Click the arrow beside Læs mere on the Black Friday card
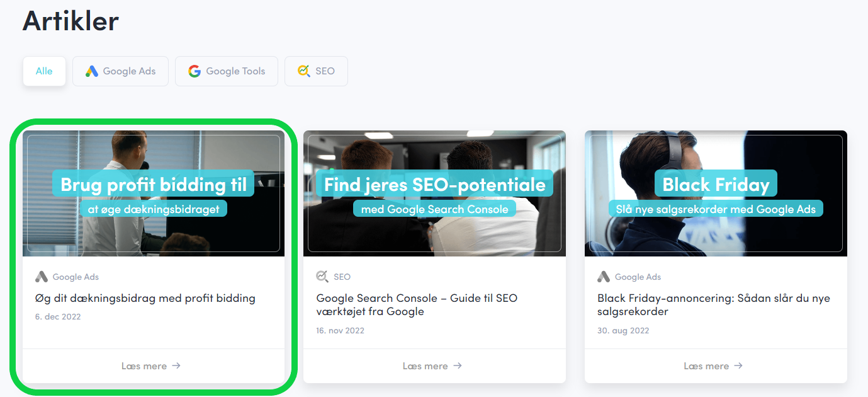This screenshot has width=868, height=397. [738, 365]
